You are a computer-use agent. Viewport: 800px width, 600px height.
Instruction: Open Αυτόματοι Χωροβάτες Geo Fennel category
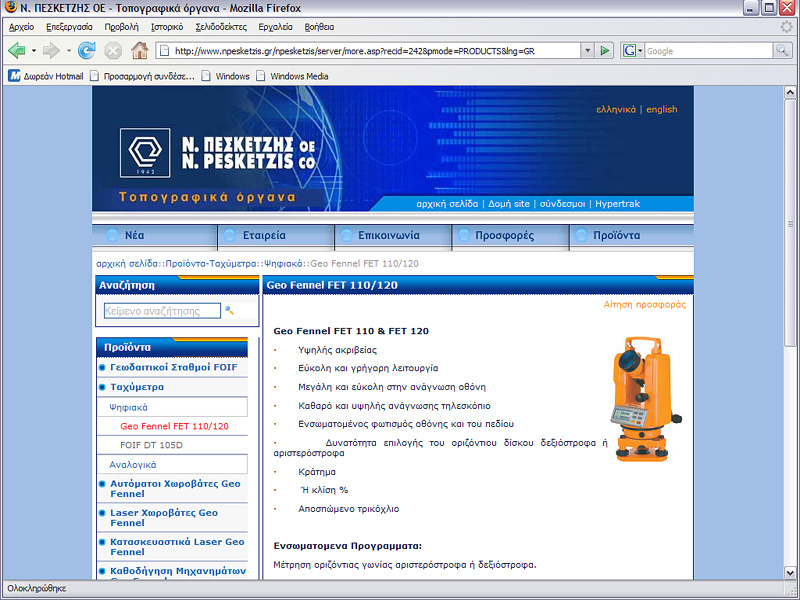point(176,489)
